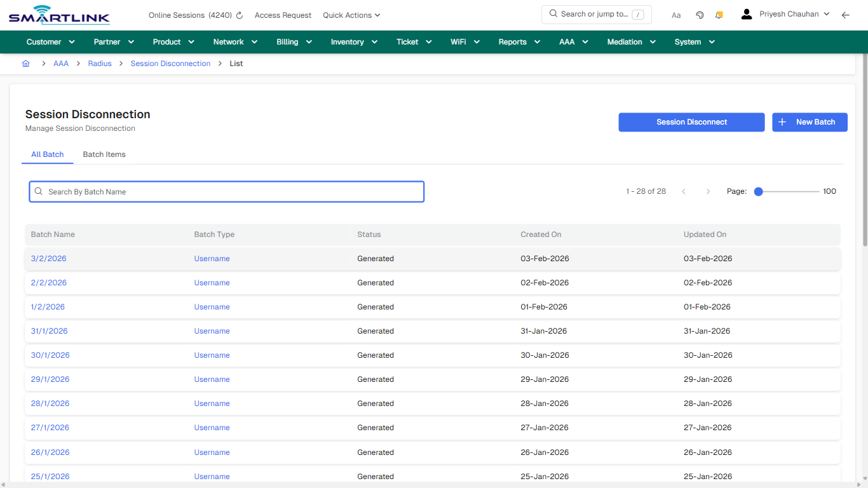Click the Aa font size icon
868x488 pixels.
675,15
